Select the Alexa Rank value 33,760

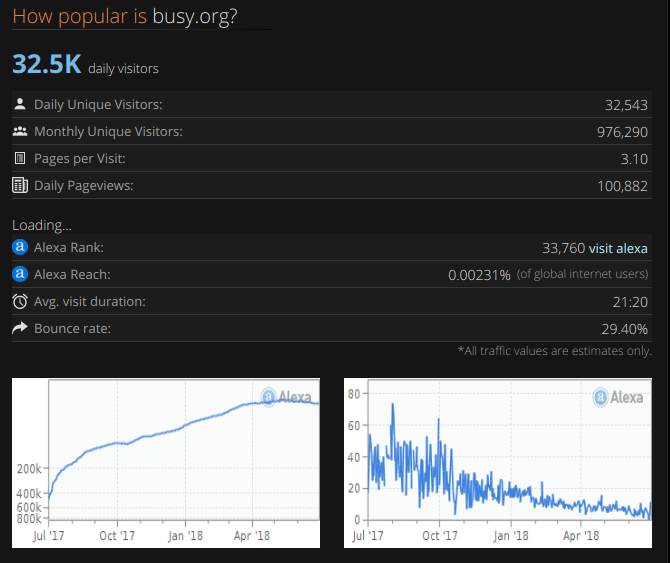click(564, 248)
